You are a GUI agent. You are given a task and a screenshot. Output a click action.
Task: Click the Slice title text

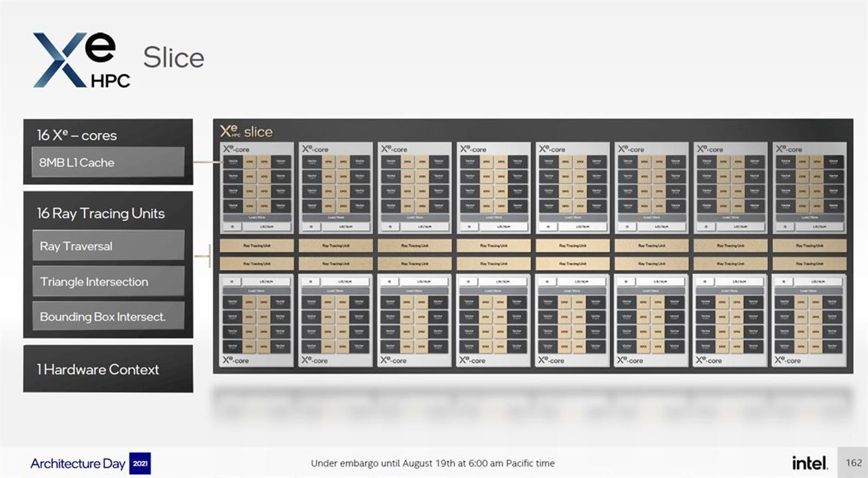(x=174, y=57)
